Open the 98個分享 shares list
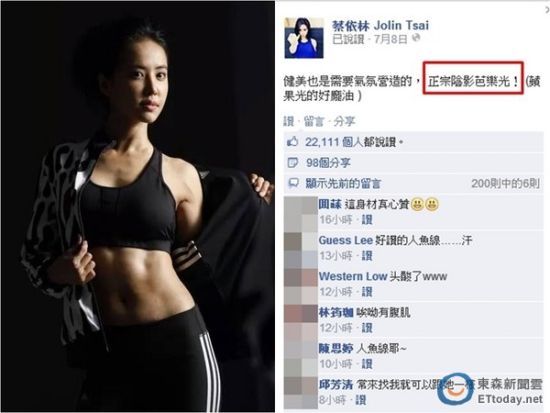The image size is (550, 413). tap(328, 163)
